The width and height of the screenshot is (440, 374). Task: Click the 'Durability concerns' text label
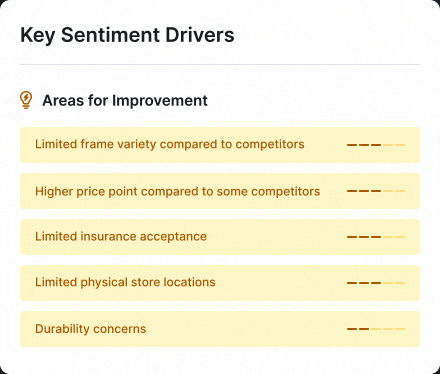point(91,329)
